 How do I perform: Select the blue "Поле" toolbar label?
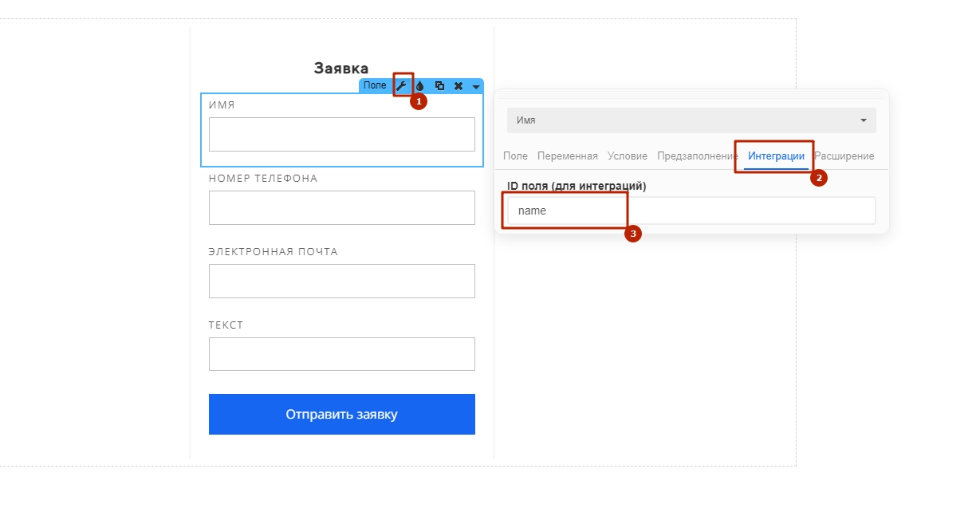pos(375,85)
